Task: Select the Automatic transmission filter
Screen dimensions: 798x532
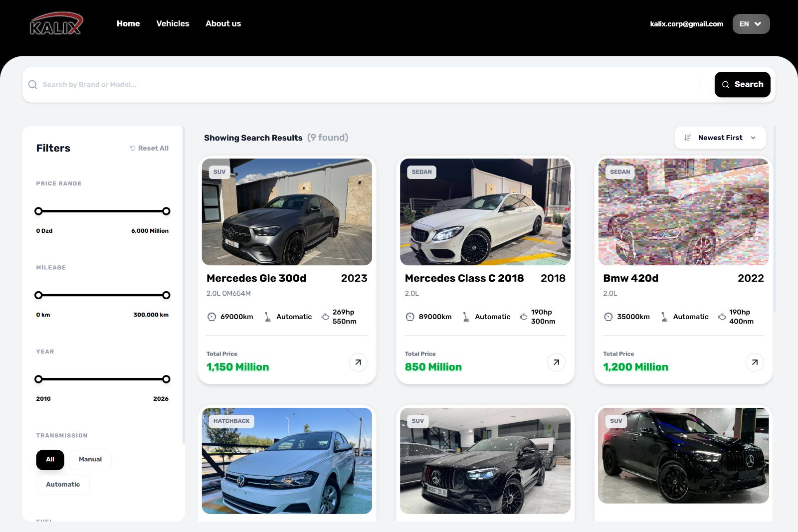Action: tap(63, 485)
